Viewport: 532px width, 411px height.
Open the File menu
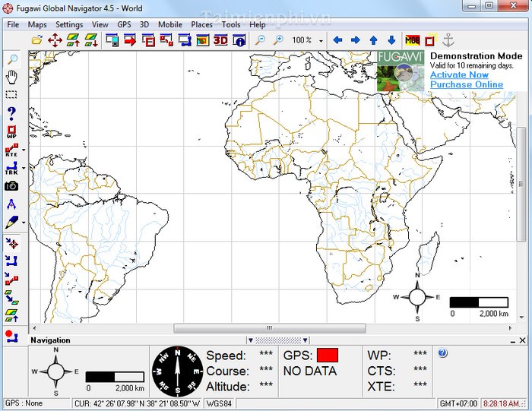[x=13, y=24]
